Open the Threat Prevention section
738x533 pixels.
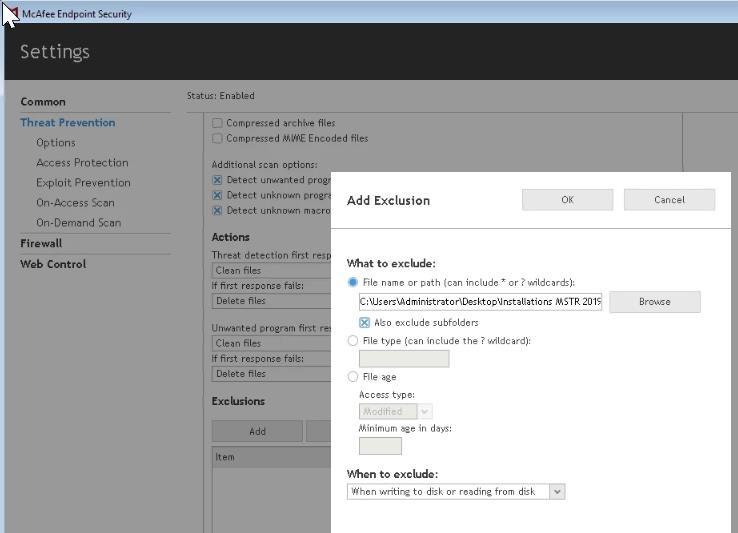click(68, 122)
